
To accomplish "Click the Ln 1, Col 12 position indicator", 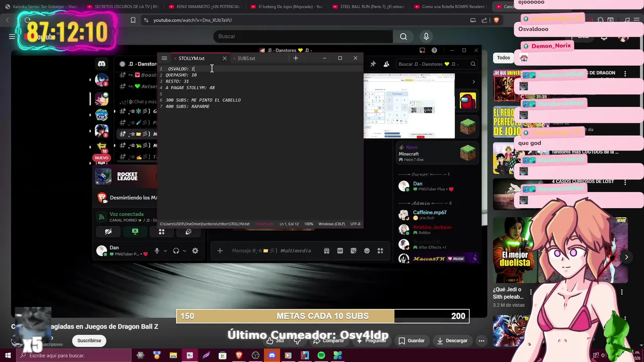I will (289, 224).
